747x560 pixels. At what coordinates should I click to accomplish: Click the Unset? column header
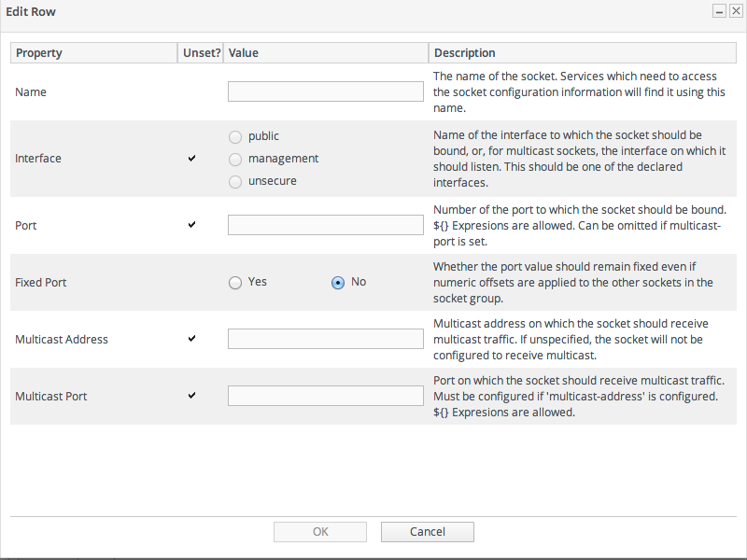[201, 53]
